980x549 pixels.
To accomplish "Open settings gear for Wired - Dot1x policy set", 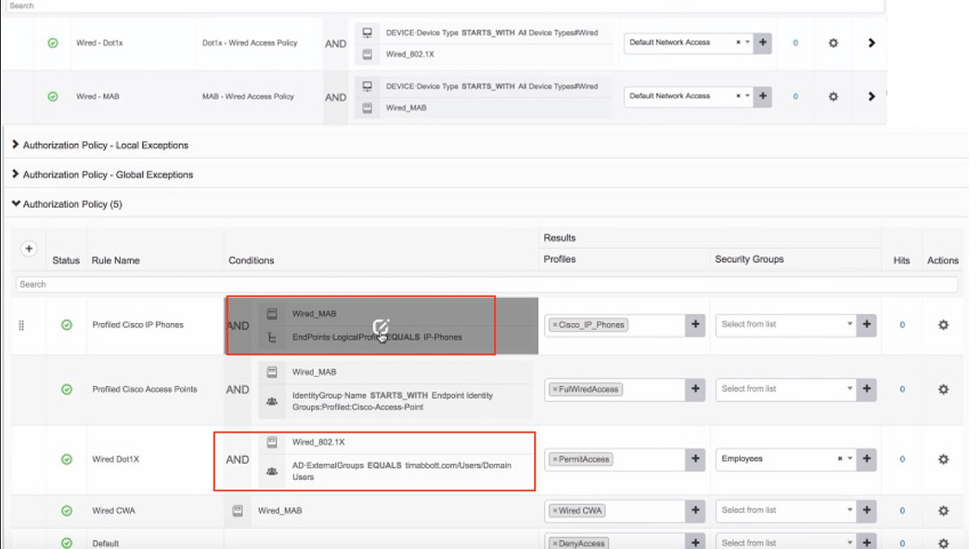I will point(833,43).
